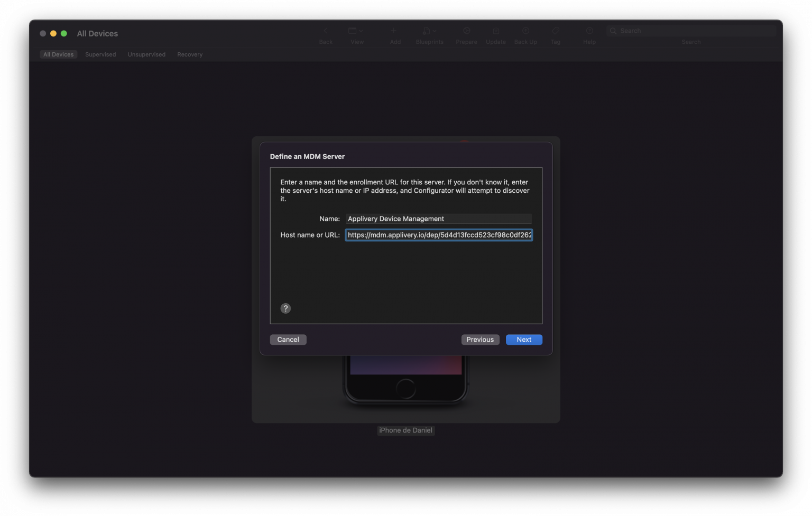Select the Prepare toolbar icon
The width and height of the screenshot is (812, 516).
(466, 31)
